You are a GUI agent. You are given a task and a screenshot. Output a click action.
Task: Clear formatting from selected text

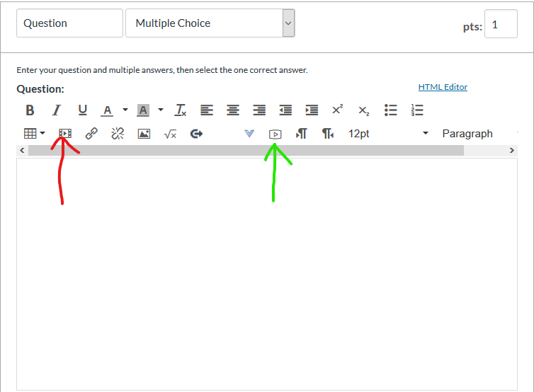[x=181, y=110]
